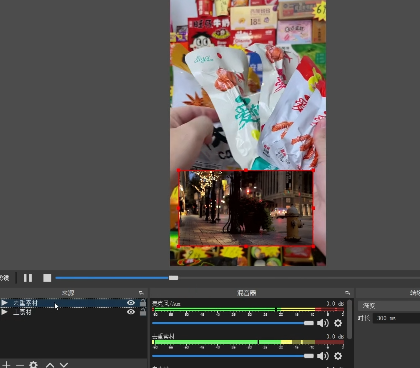This screenshot has height=368, width=420.
Task: Open settings gear of first mixer channel
Action: coord(338,323)
